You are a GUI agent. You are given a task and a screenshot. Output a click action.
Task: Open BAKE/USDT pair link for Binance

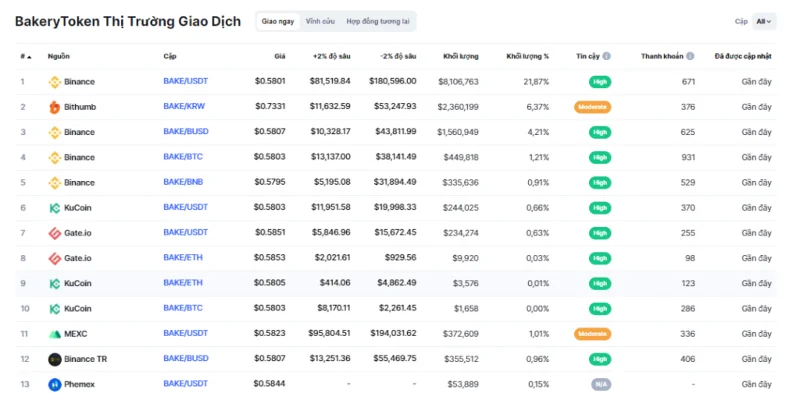(186, 81)
